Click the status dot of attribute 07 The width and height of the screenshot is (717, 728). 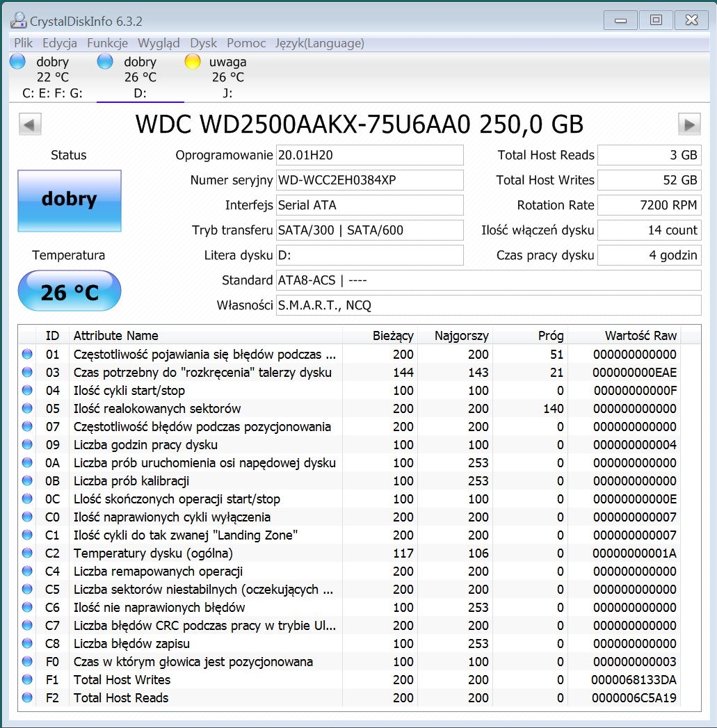27,427
